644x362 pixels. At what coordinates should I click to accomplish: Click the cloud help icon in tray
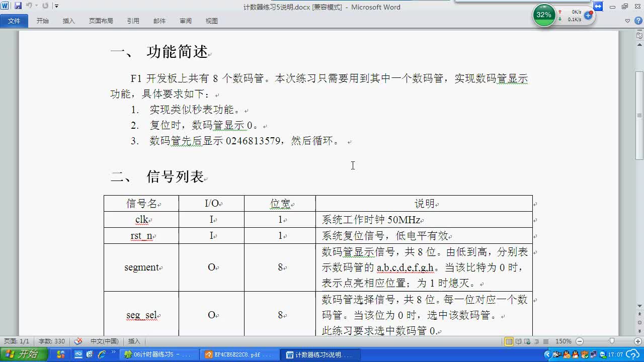point(633,354)
